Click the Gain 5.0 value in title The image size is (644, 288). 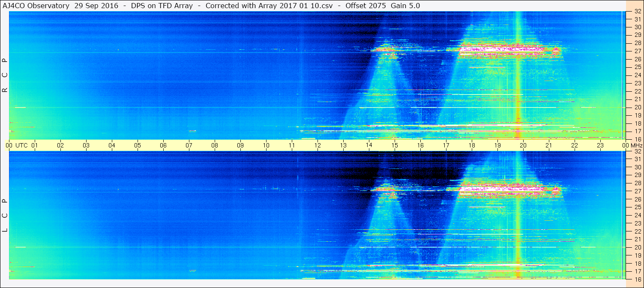tap(405, 6)
